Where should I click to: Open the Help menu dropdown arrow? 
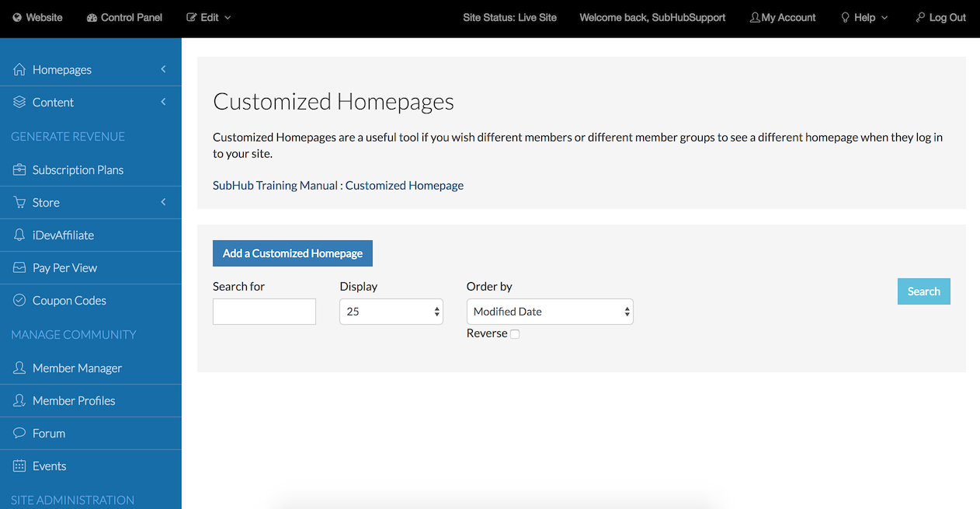tap(884, 18)
